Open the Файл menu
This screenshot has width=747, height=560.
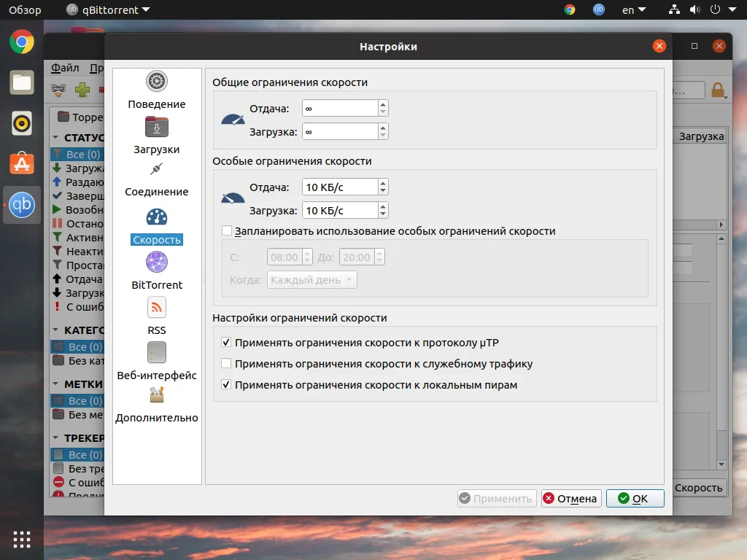(x=65, y=68)
